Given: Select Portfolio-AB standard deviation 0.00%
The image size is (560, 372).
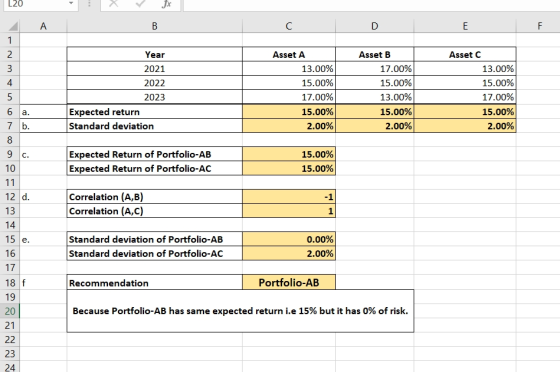Looking at the screenshot, I should 289,239.
